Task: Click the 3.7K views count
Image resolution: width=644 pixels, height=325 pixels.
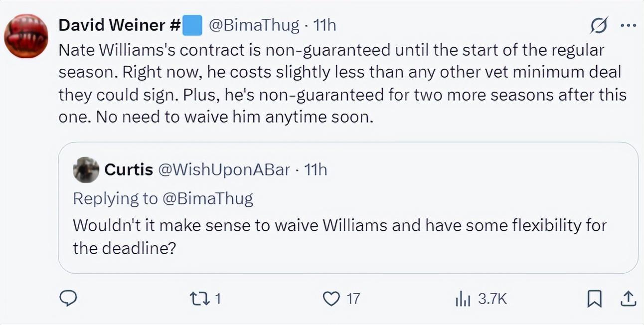Action: 492,299
